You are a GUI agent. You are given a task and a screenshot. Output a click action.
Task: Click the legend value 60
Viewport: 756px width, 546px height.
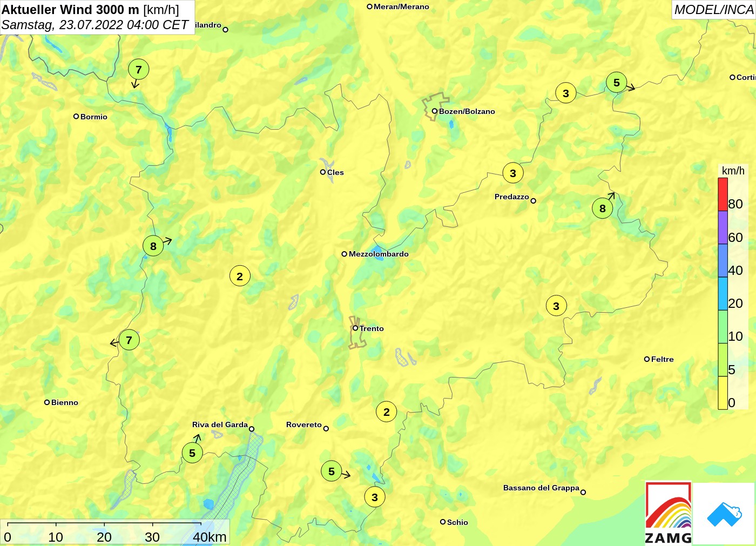pyautogui.click(x=735, y=237)
